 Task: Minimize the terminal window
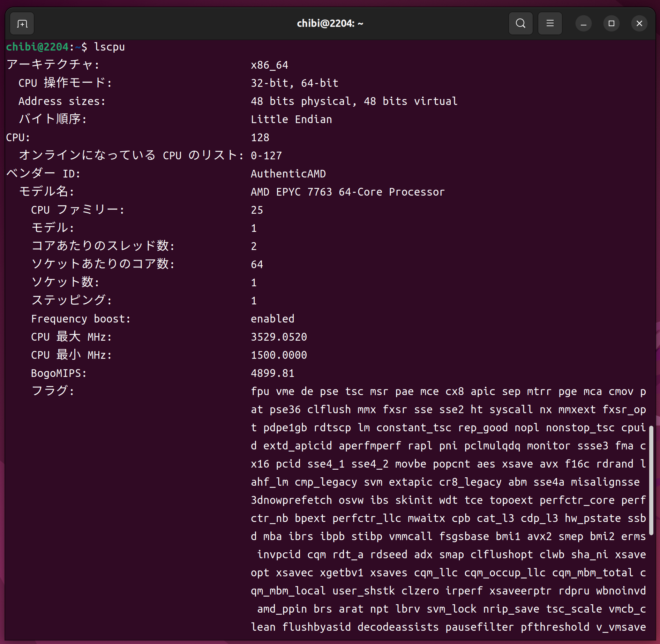point(583,24)
